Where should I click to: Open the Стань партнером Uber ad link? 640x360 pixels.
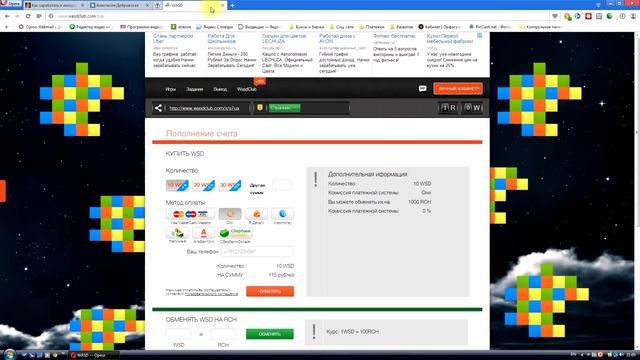[173, 39]
